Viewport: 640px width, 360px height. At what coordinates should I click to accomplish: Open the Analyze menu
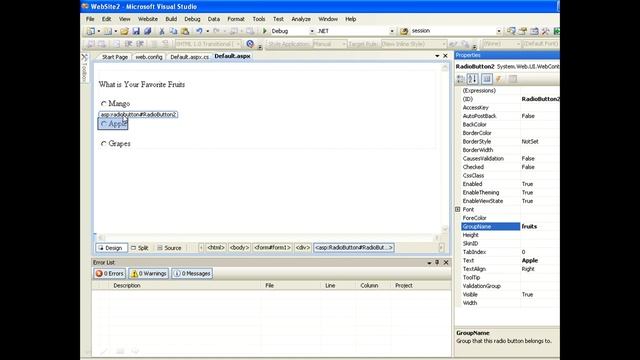pyautogui.click(x=301, y=19)
